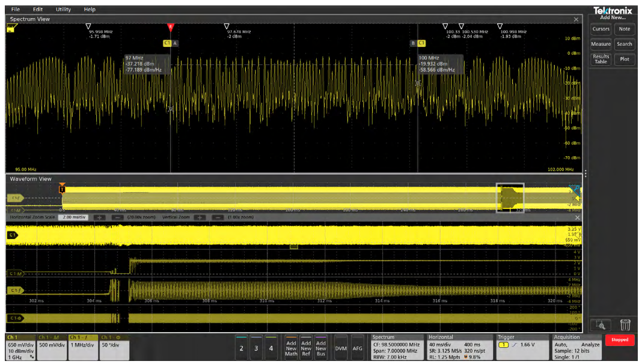The image size is (642, 364).
Task: Expand the Spectrum settings badge
Action: (x=397, y=347)
